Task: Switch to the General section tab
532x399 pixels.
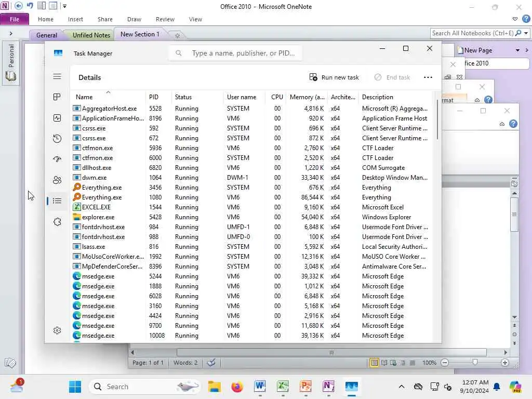Action: 47,35
